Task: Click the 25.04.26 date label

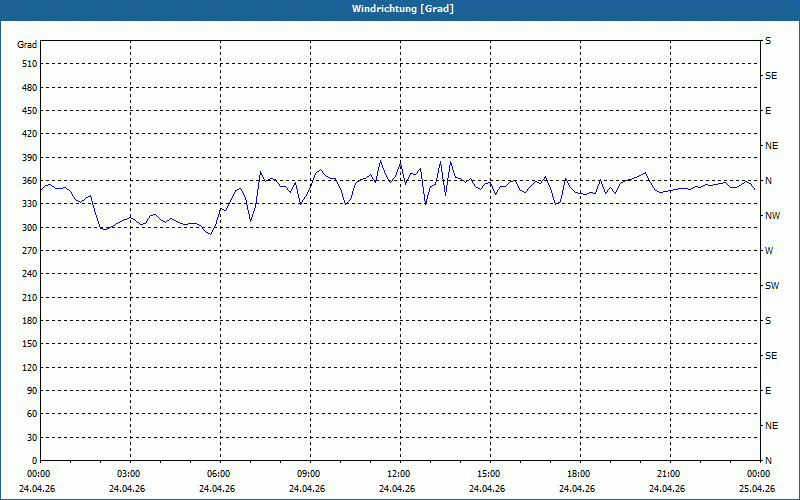Action: click(x=757, y=489)
